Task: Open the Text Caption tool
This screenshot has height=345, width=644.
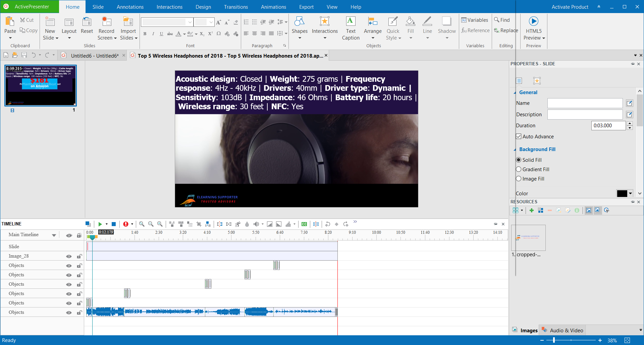Action: (351, 28)
